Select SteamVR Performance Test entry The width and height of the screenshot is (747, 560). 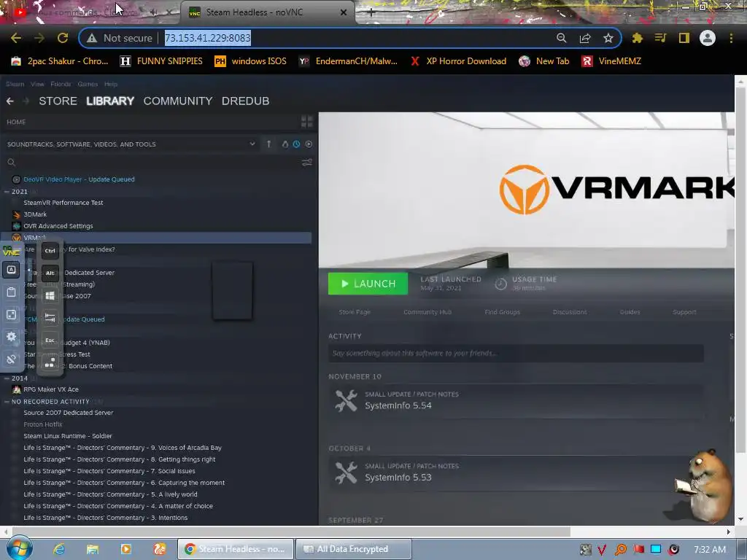pyautogui.click(x=63, y=203)
